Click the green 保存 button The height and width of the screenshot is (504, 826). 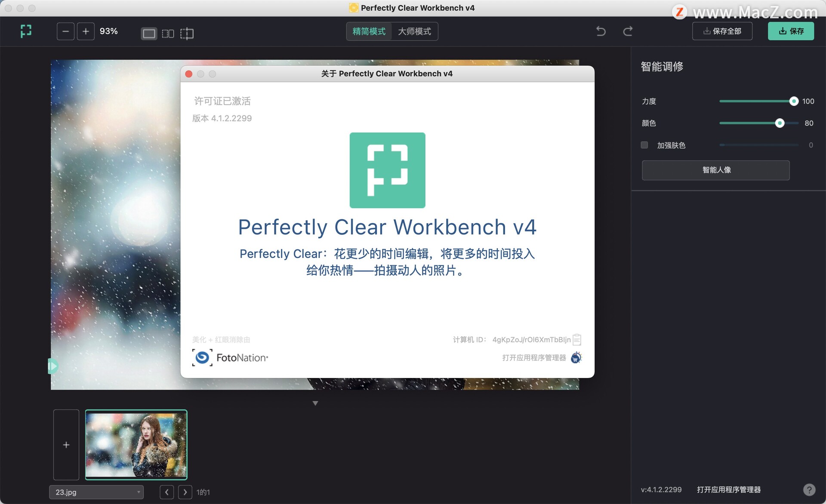pos(791,31)
